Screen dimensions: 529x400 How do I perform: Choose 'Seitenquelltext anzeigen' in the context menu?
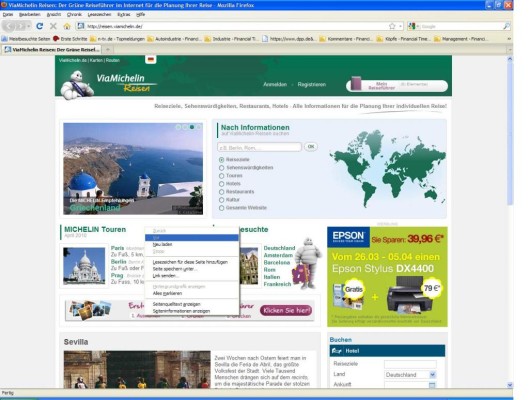(192, 304)
